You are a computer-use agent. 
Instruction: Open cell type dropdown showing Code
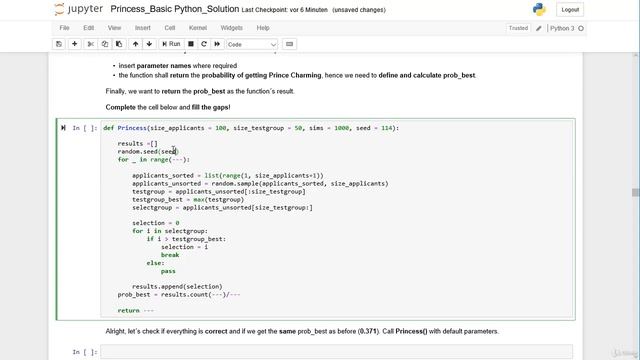pos(252,44)
